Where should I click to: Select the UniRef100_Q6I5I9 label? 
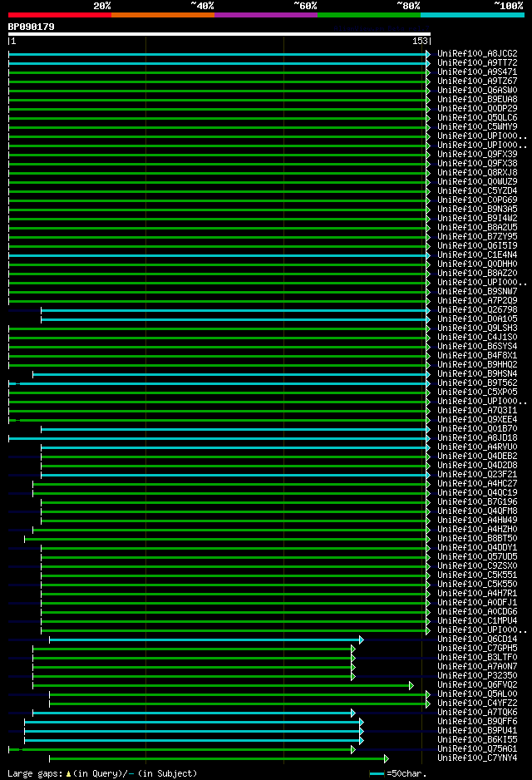pyautogui.click(x=477, y=246)
